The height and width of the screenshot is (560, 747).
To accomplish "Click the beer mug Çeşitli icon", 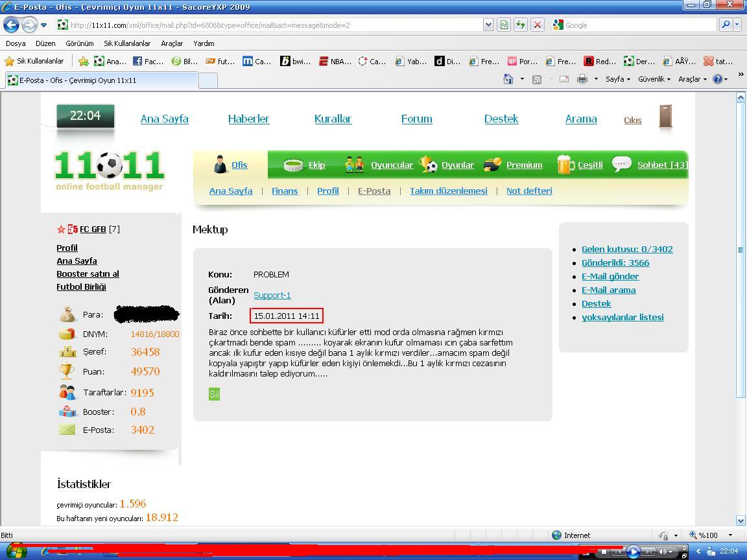I will tap(565, 165).
